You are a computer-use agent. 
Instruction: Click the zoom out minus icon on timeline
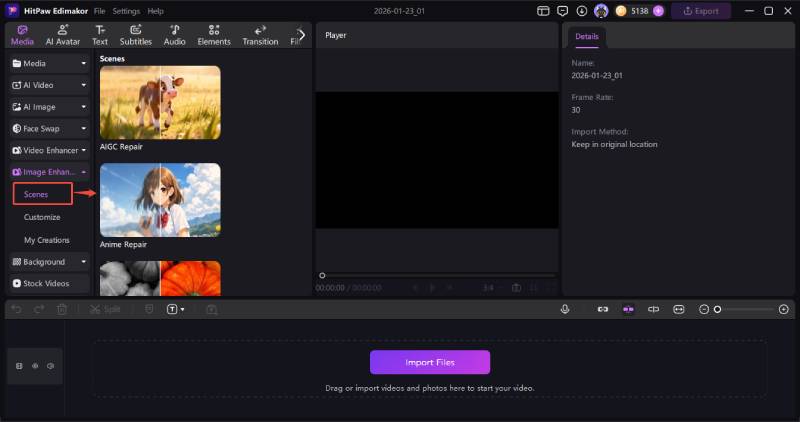pos(704,309)
